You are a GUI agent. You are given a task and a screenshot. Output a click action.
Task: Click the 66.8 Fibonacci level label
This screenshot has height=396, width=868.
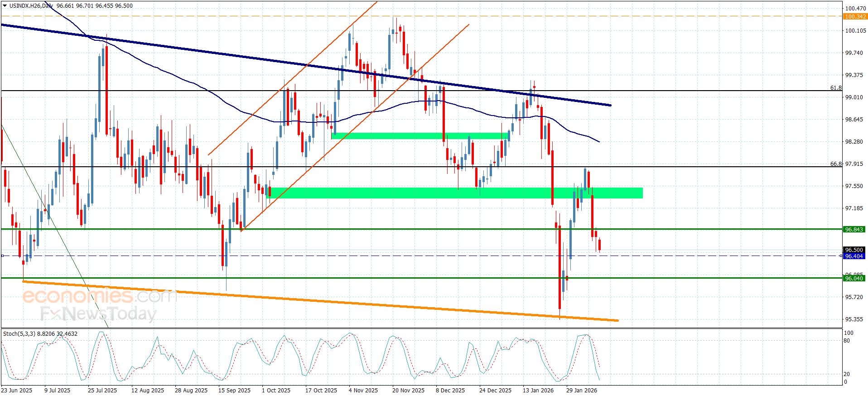[x=836, y=164]
